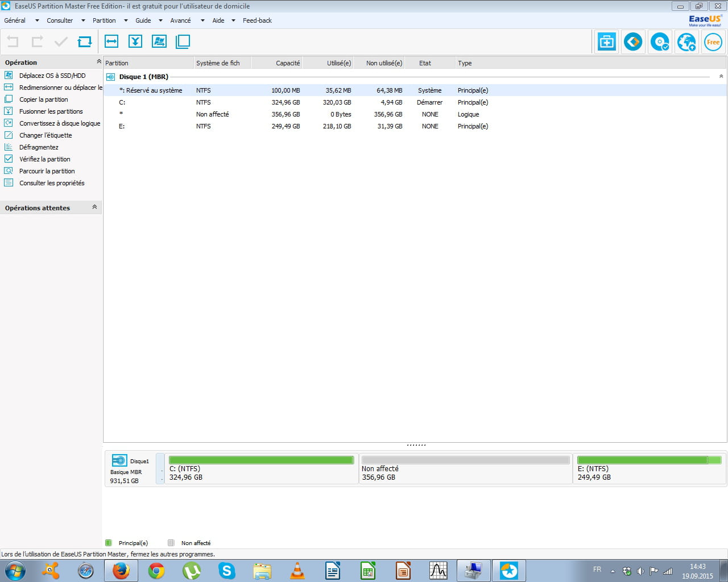Open Skype from the taskbar
This screenshot has height=582, width=728.
pos(227,571)
